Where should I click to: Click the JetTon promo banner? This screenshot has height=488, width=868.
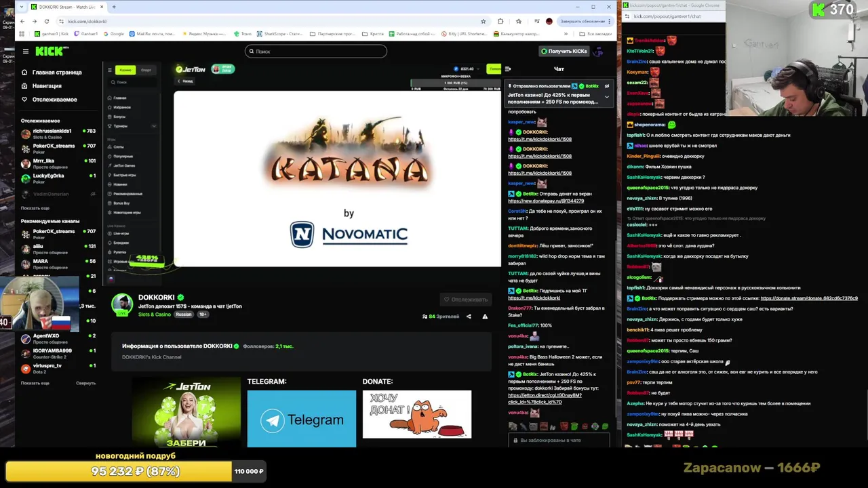pyautogui.click(x=186, y=412)
